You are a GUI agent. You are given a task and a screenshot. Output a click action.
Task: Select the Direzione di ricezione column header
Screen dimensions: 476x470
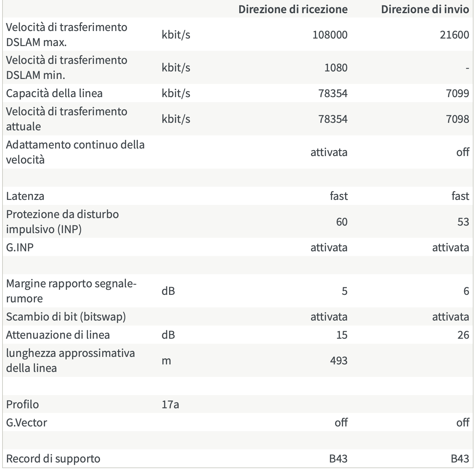pyautogui.click(x=293, y=9)
